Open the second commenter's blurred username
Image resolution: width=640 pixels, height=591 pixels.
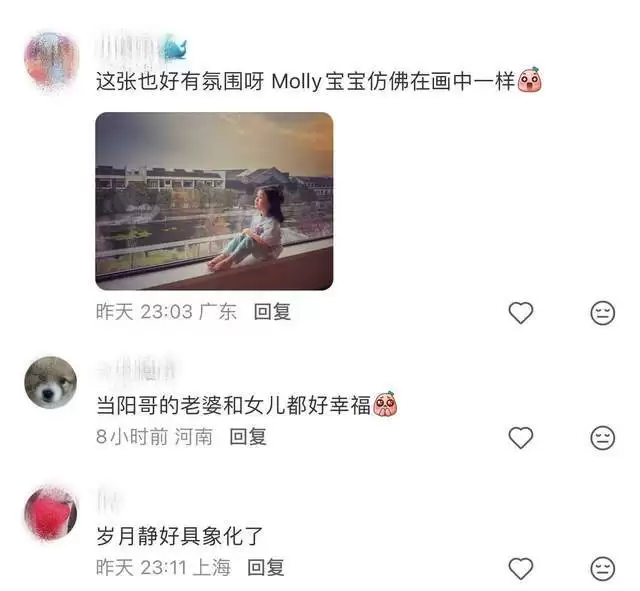137,370
